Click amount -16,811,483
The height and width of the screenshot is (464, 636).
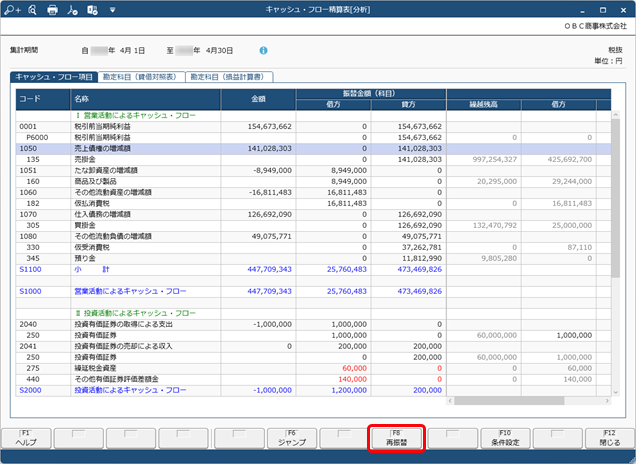(270, 192)
